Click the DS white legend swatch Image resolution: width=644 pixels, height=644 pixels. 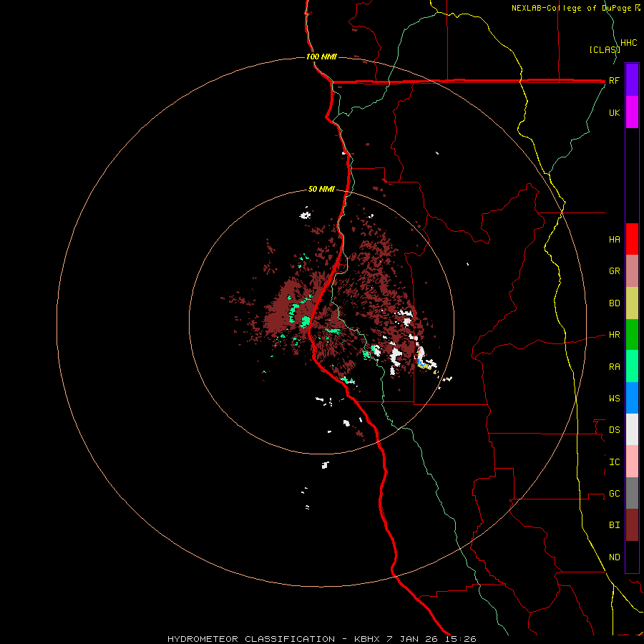632,429
